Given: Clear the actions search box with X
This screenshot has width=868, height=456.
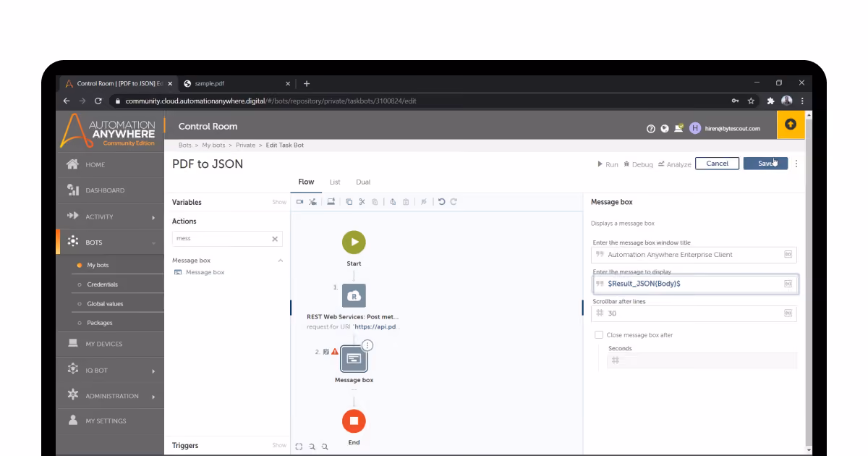Looking at the screenshot, I should pyautogui.click(x=275, y=239).
